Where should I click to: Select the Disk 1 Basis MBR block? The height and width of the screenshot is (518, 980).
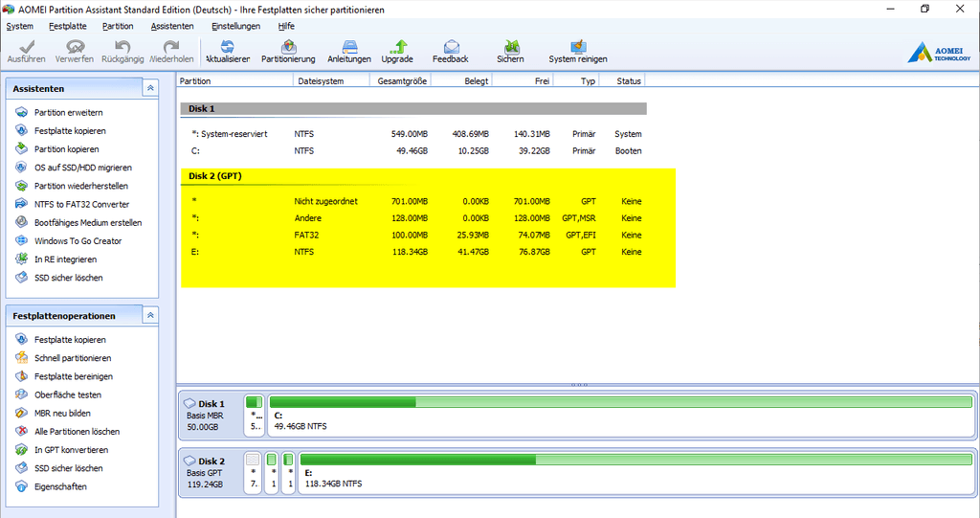click(211, 415)
